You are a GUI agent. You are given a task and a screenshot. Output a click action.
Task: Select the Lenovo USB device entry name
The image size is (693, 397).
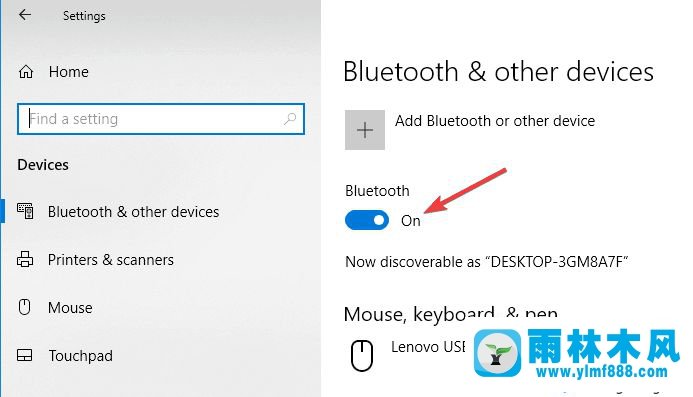point(428,347)
